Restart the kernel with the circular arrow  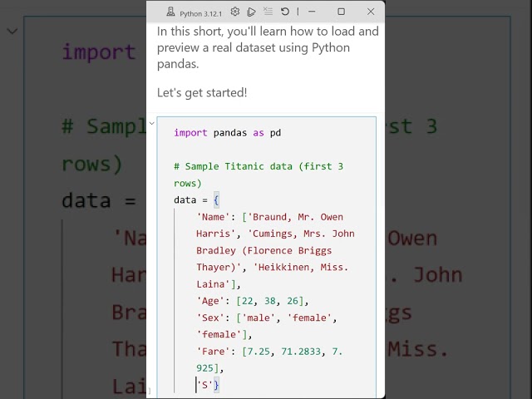[x=285, y=12]
